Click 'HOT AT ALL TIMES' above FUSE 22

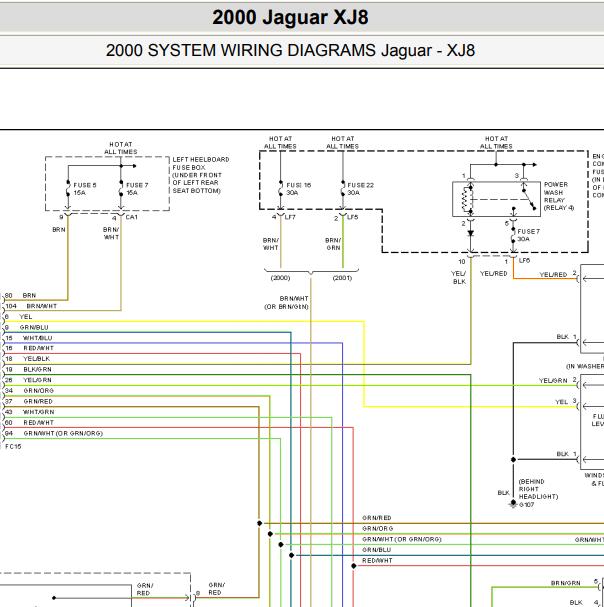(x=343, y=142)
